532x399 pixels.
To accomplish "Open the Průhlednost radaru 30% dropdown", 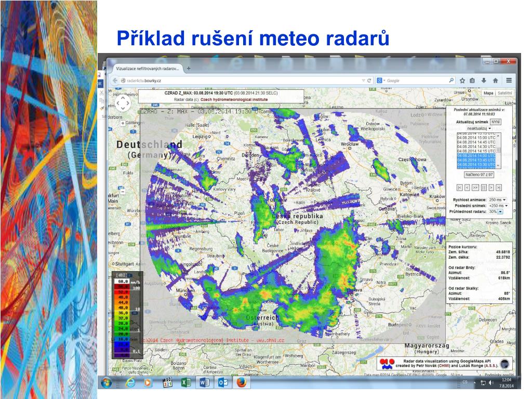I will pyautogui.click(x=495, y=211).
